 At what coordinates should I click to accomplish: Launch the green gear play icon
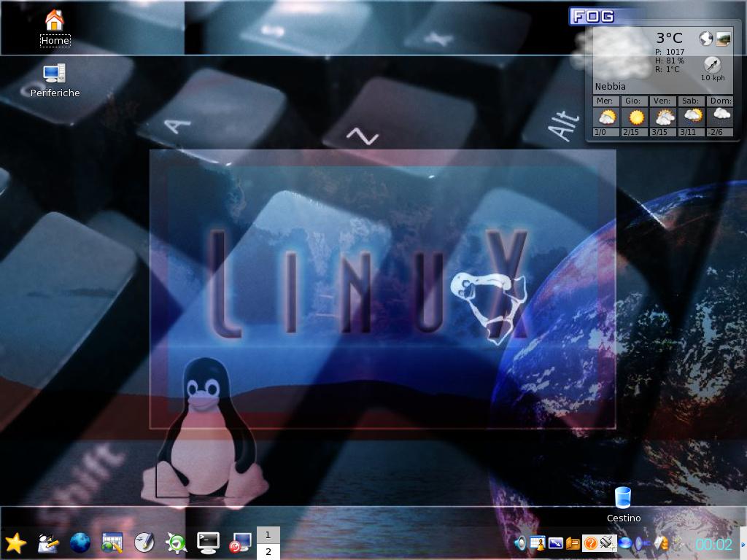tap(176, 542)
